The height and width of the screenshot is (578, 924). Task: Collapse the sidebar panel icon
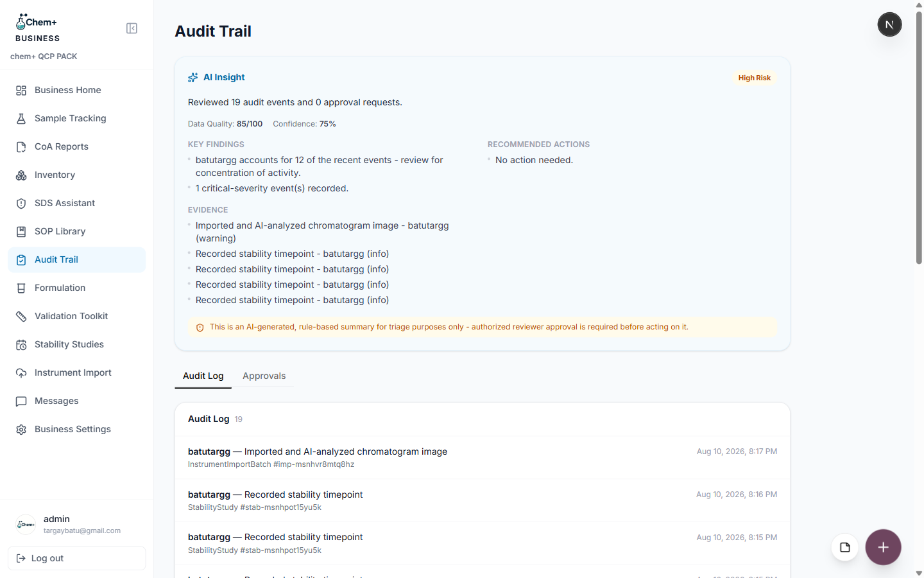point(132,28)
